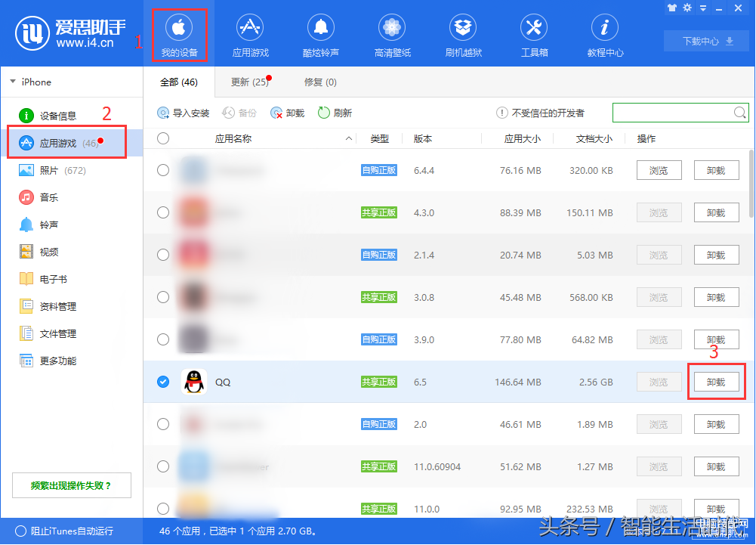756x545 pixels.
Task: Click the app list vertical scrollbar
Action: pyautogui.click(x=751, y=184)
